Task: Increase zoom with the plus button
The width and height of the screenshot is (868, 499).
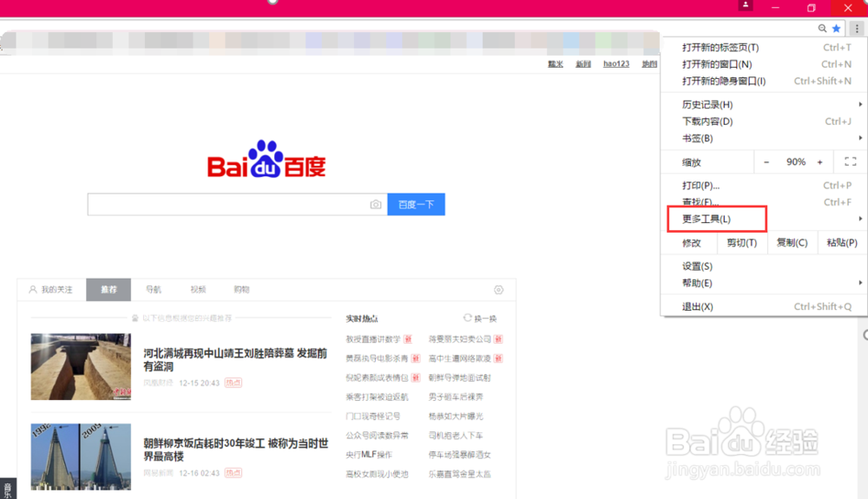Action: click(x=820, y=162)
